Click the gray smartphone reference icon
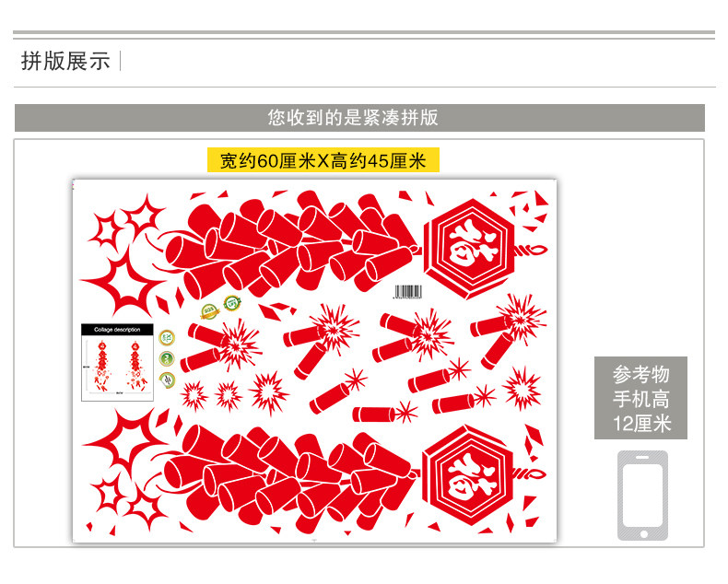 (x=642, y=496)
